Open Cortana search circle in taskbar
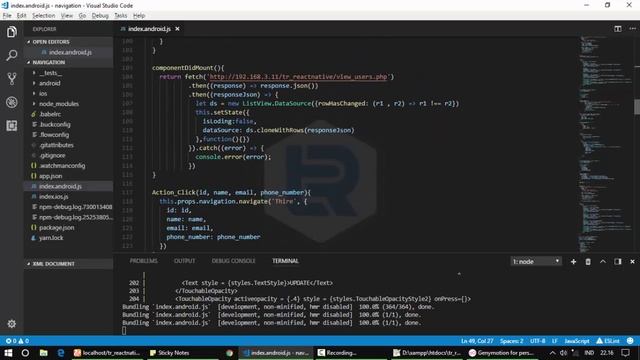640x360 pixels. pos(25,353)
